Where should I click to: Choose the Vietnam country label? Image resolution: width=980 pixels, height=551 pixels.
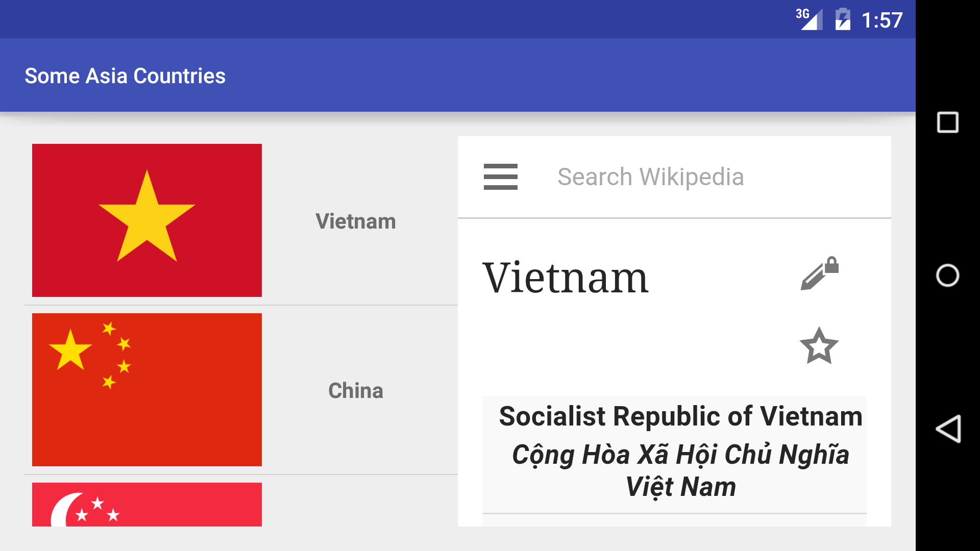click(x=356, y=221)
